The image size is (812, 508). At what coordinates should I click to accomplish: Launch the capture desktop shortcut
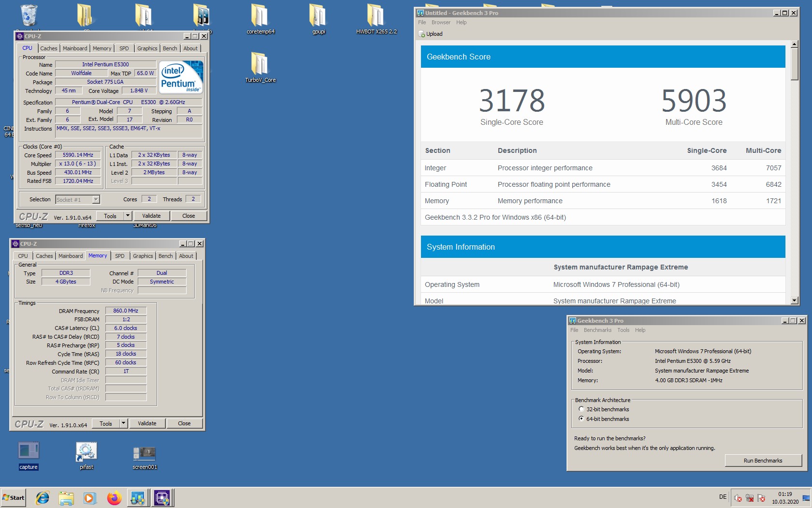tap(29, 455)
